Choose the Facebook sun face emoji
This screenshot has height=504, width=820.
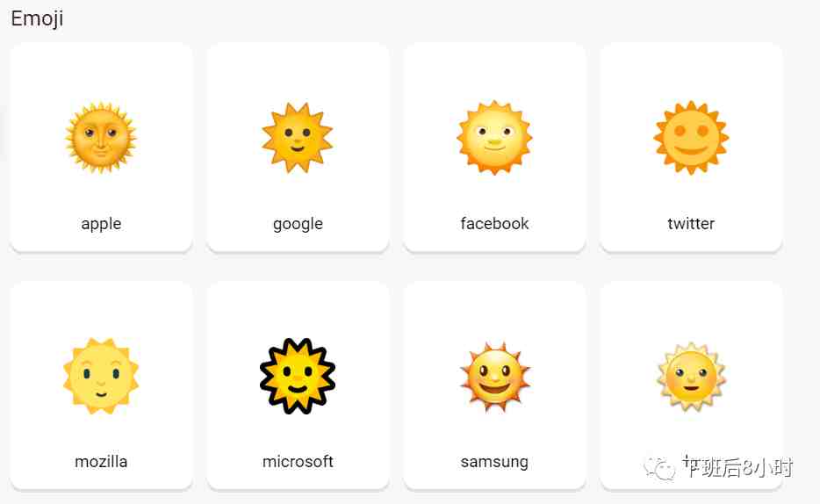494,138
